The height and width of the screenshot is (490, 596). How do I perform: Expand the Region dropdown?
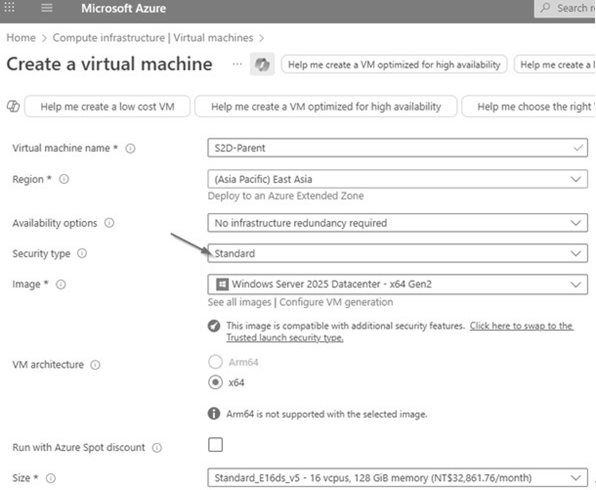pos(397,179)
